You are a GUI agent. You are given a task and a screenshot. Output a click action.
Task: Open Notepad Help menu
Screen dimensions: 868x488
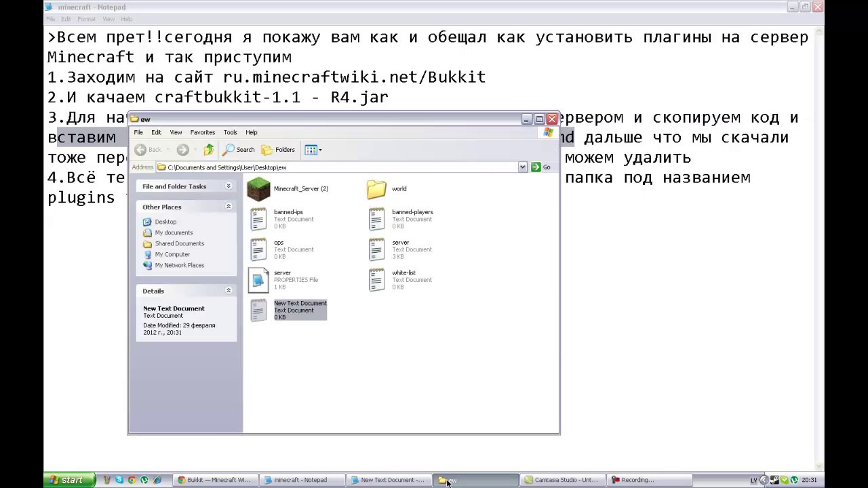coord(127,19)
